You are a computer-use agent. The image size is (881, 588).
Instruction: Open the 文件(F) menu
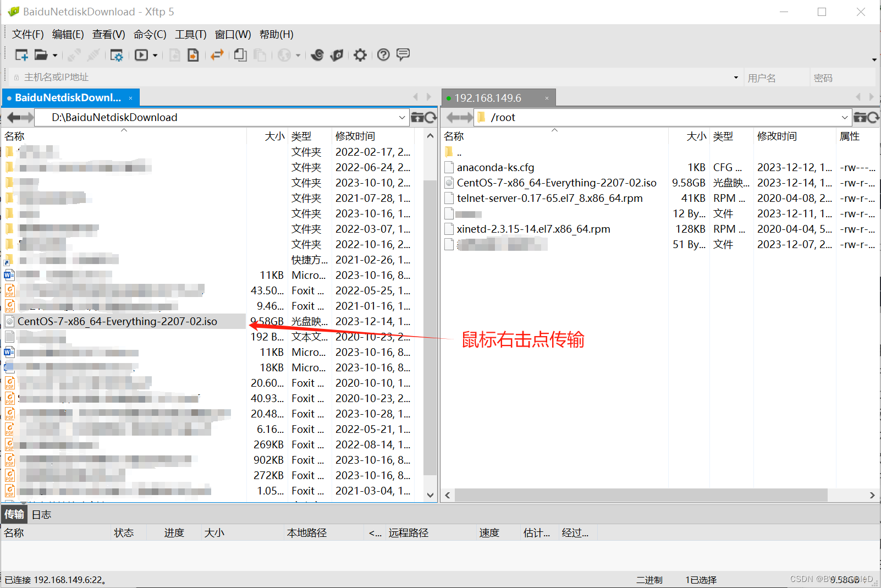(28, 34)
